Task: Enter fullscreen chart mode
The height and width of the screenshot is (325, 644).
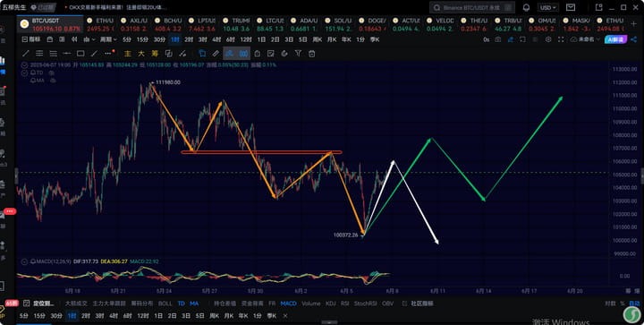Action: 561,39
